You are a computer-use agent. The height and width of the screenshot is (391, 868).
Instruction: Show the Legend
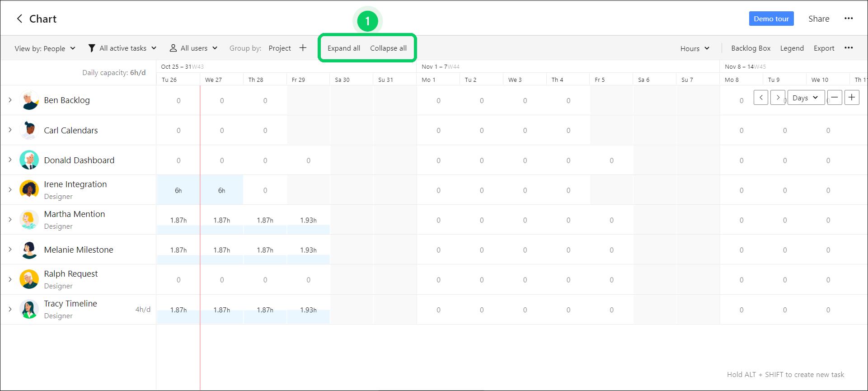click(x=792, y=48)
